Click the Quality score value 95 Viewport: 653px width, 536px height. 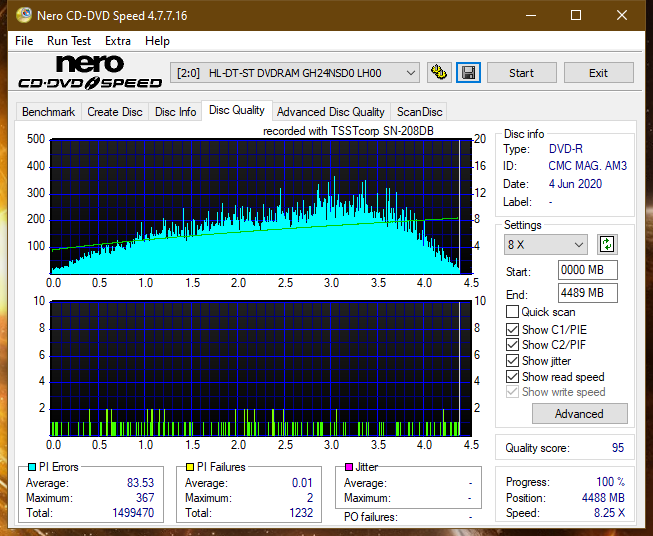coord(618,448)
